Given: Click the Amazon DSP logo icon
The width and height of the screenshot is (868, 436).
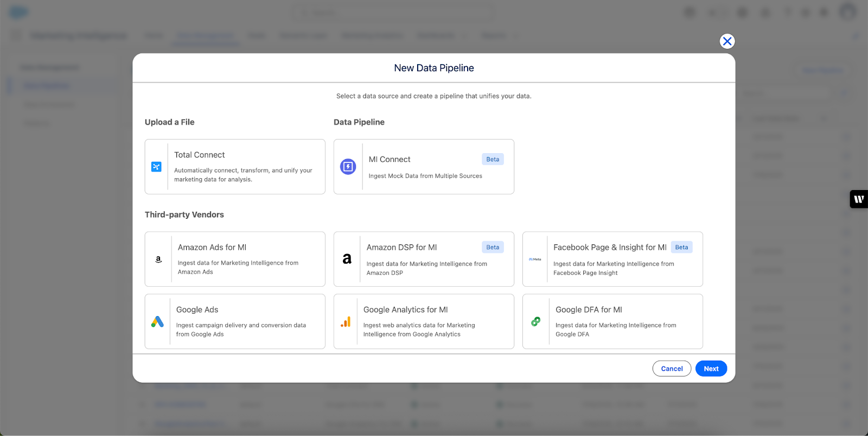Looking at the screenshot, I should [x=347, y=259].
